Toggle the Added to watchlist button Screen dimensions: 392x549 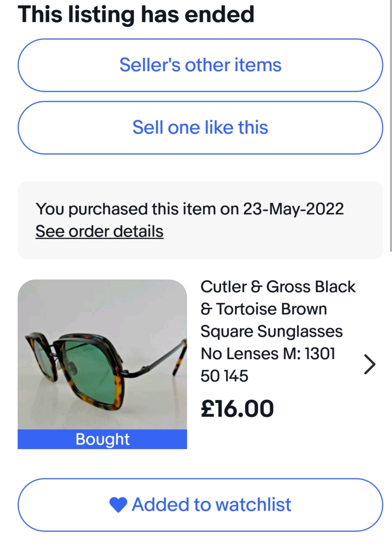coord(200,505)
